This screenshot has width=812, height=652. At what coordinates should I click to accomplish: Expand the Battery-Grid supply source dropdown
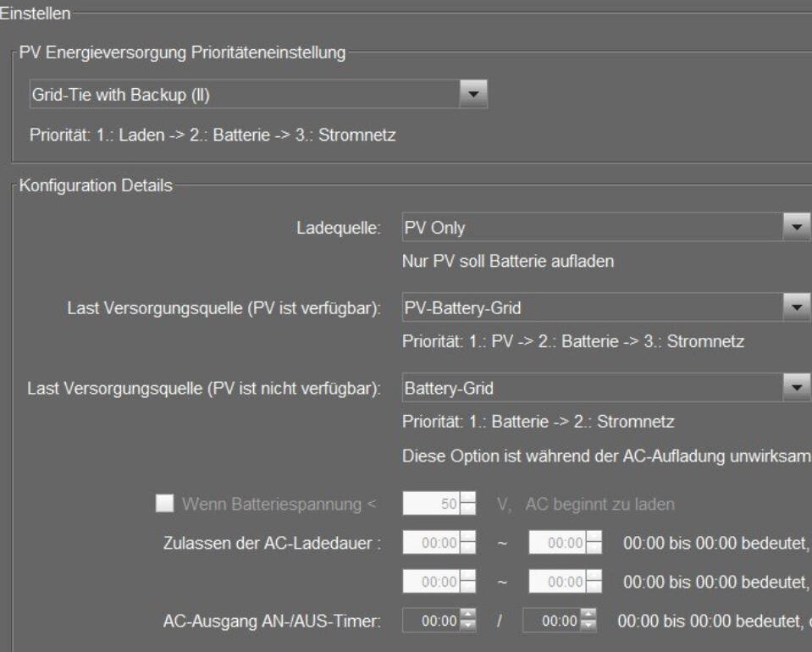click(793, 388)
